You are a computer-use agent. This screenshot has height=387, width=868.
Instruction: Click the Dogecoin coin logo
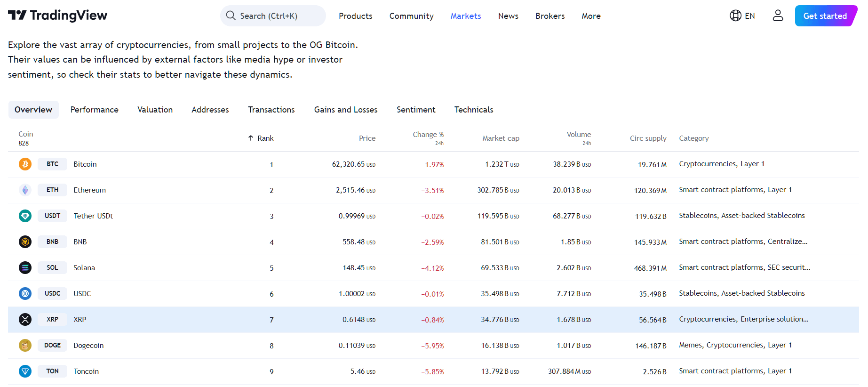pyautogui.click(x=25, y=345)
